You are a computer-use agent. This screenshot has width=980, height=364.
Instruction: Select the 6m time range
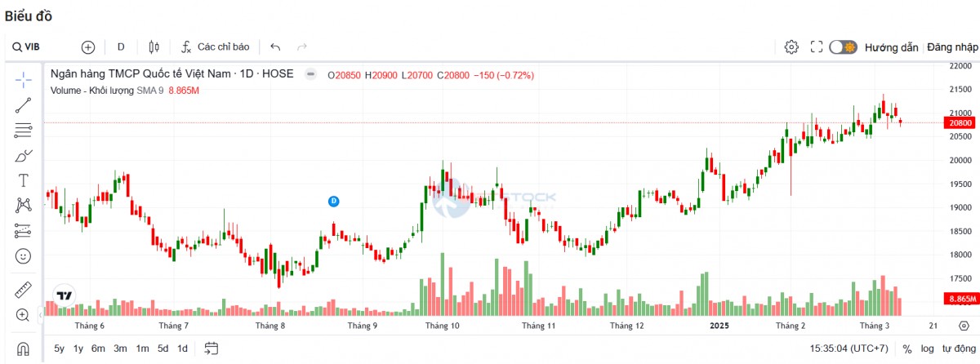click(99, 348)
